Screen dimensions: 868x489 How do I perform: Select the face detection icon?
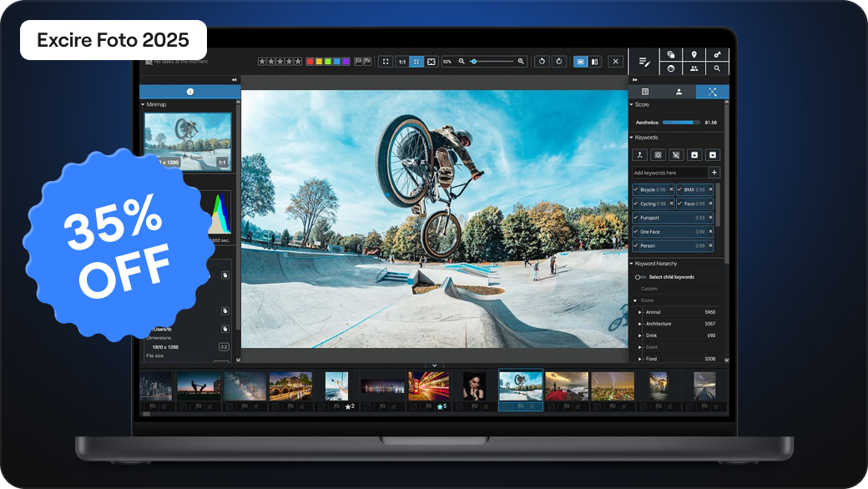tap(670, 68)
